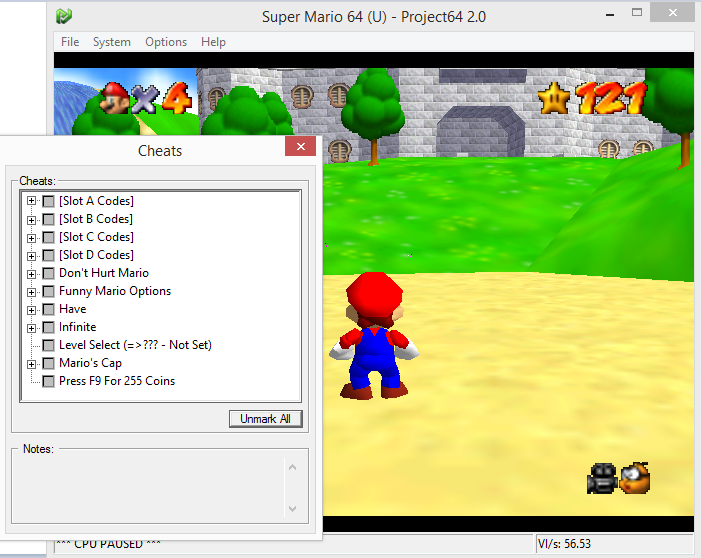The height and width of the screenshot is (558, 701).
Task: Open the File menu
Action: coord(70,42)
